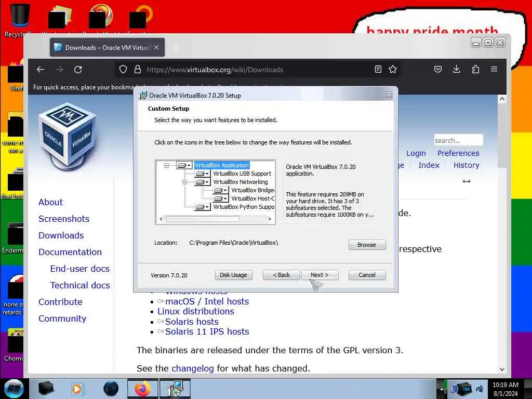This screenshot has width=532, height=399.
Task: Close the VirtualBox Setup dialog
Action: pyautogui.click(x=389, y=96)
